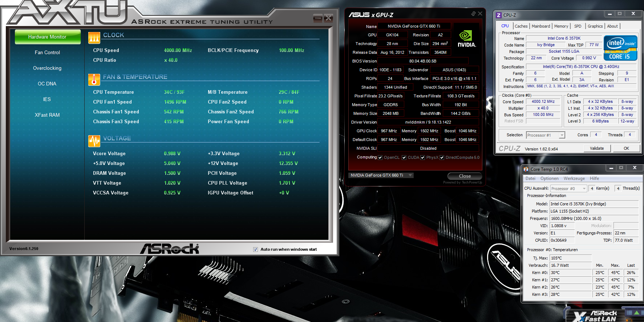Click the XFast LAN widget logo

pyautogui.click(x=595, y=316)
